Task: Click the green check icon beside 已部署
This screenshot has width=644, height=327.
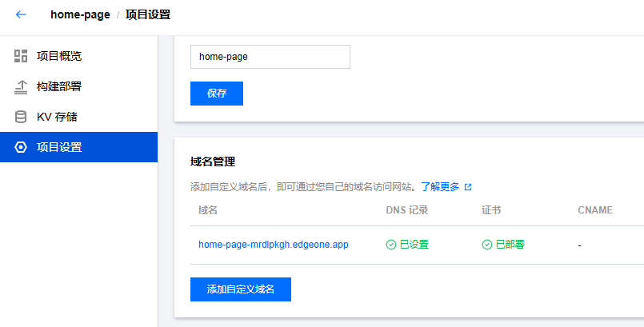Action: [487, 245]
